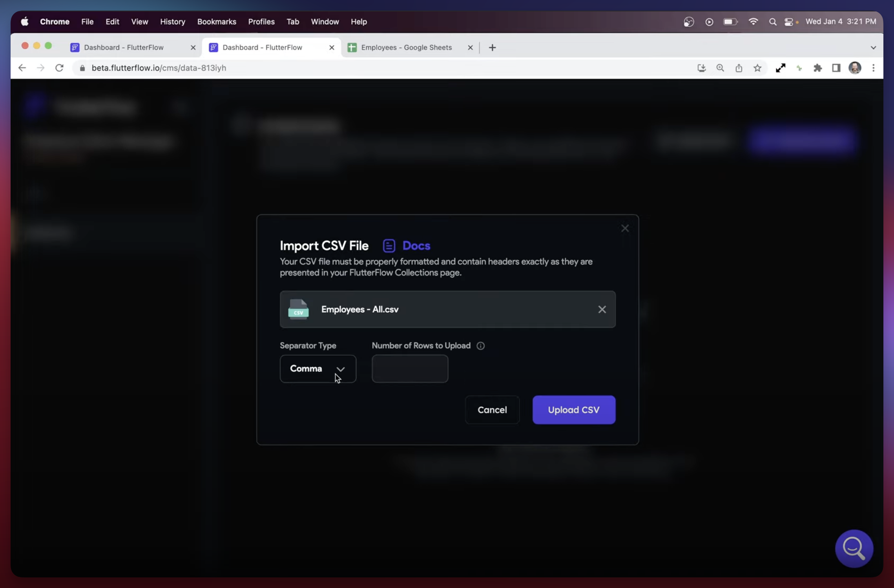Click the bookmark star icon in address bar
The height and width of the screenshot is (588, 894).
(x=758, y=68)
